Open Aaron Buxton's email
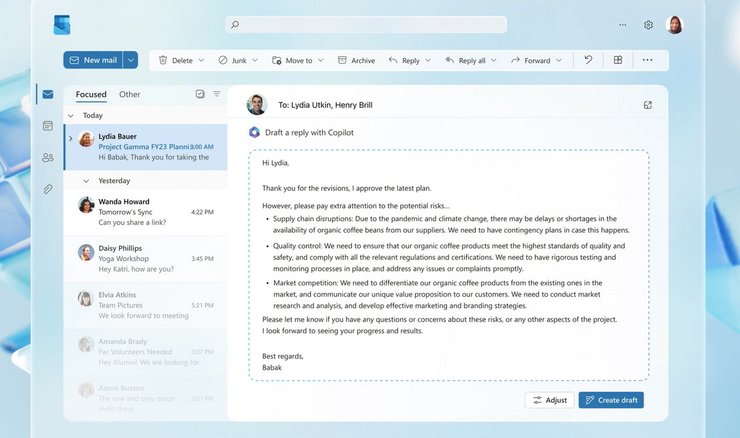 [x=146, y=397]
